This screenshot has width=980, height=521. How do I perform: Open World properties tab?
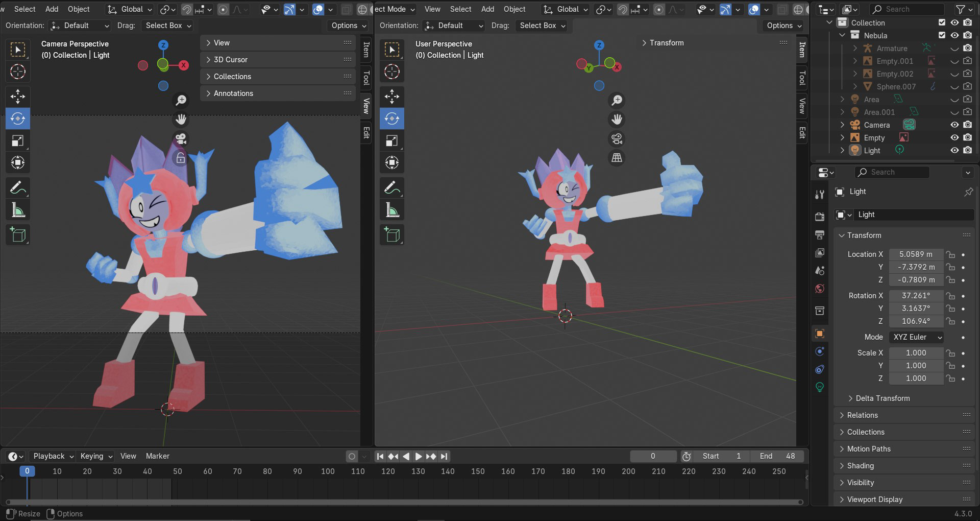[x=820, y=289]
